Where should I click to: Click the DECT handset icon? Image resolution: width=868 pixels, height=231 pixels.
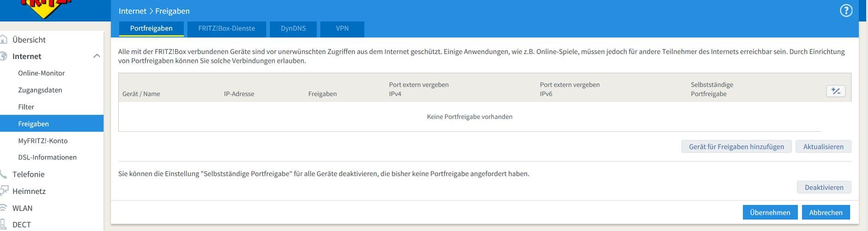(x=4, y=224)
